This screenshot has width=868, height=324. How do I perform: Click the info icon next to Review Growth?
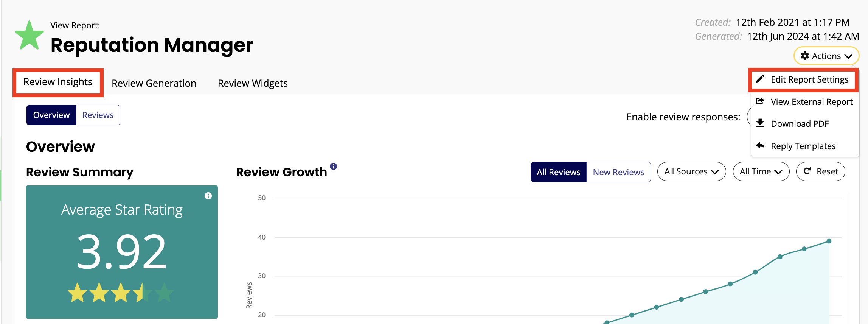tap(333, 166)
